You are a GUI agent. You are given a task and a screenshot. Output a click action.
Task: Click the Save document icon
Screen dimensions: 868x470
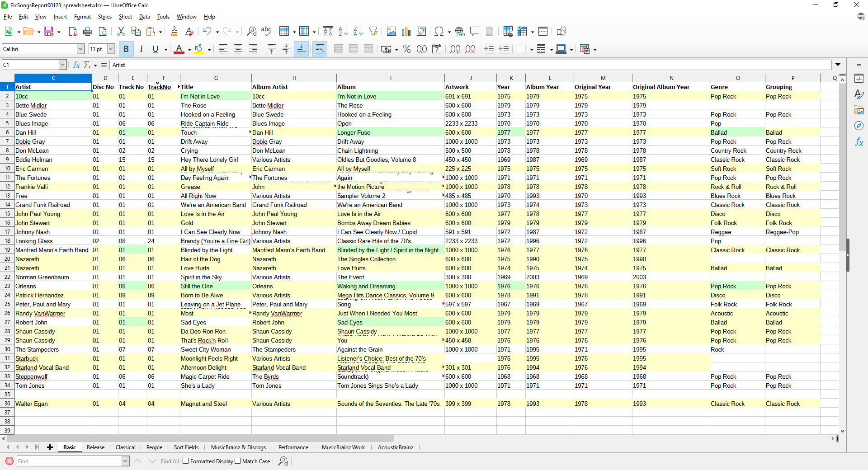48,31
